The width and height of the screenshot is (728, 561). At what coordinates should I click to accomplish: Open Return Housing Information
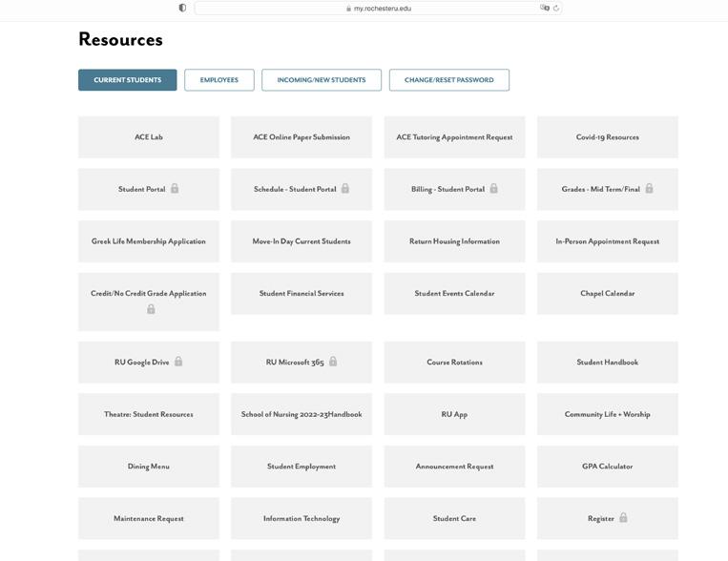454,241
